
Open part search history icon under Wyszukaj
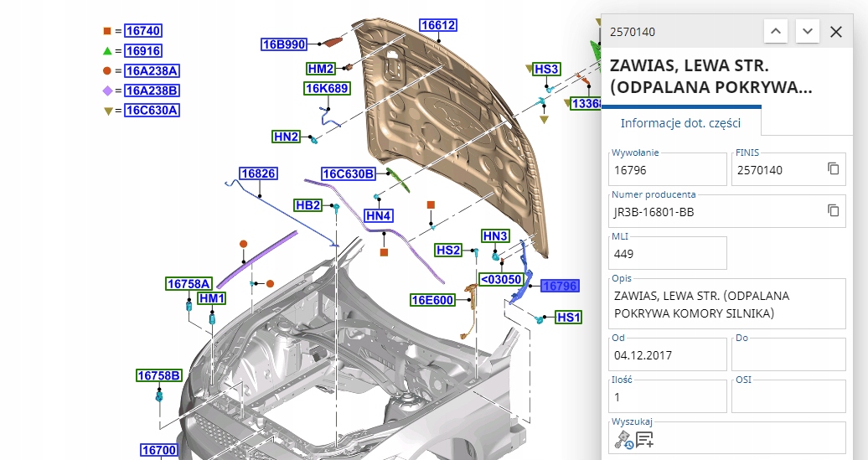click(x=624, y=440)
